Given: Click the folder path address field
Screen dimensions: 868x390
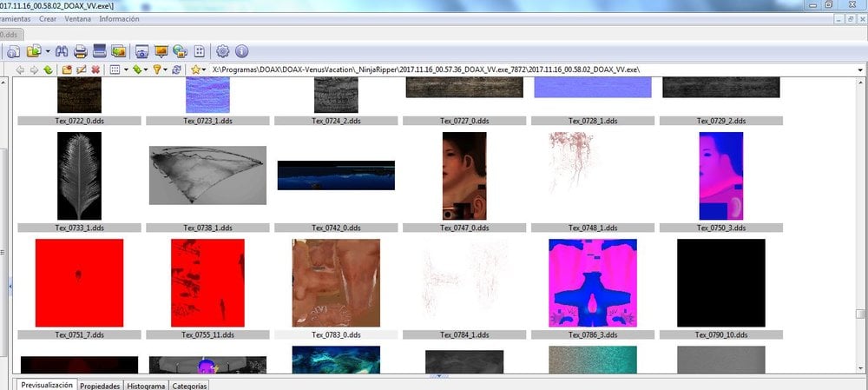Looking at the screenshot, I should pos(531,69).
